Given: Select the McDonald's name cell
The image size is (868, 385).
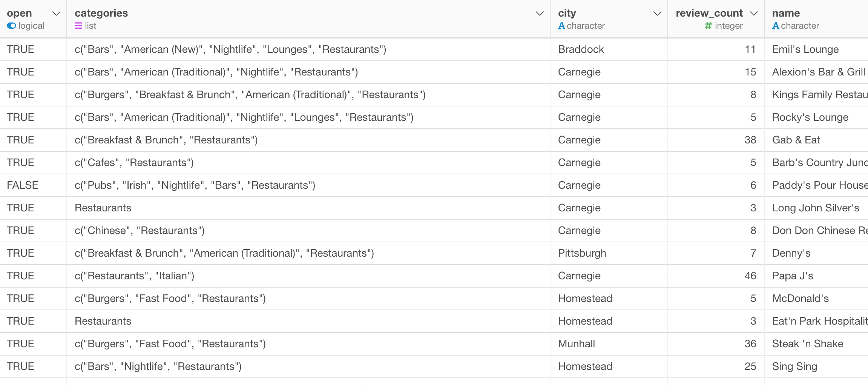Looking at the screenshot, I should coord(816,299).
